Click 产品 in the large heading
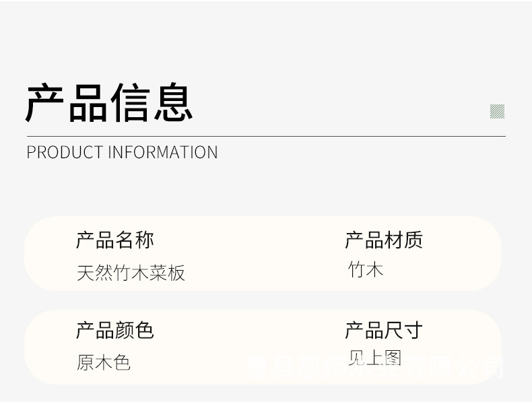The width and height of the screenshot is (532, 402). click(x=66, y=102)
